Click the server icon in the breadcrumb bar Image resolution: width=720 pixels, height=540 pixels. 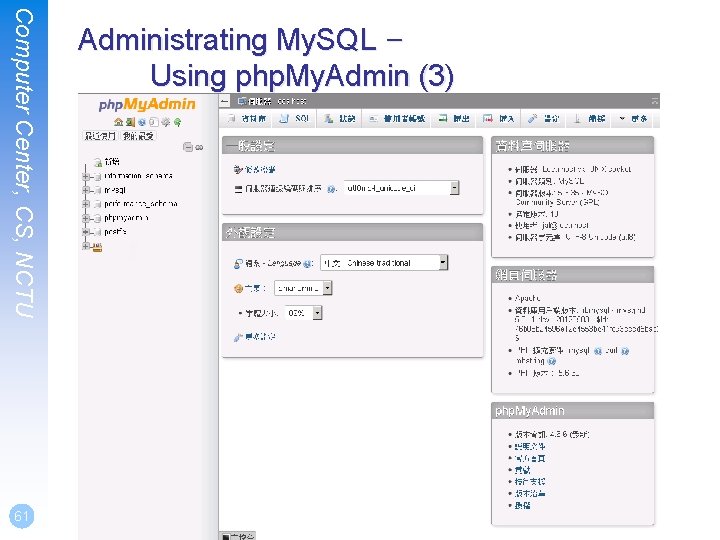pyautogui.click(x=242, y=101)
